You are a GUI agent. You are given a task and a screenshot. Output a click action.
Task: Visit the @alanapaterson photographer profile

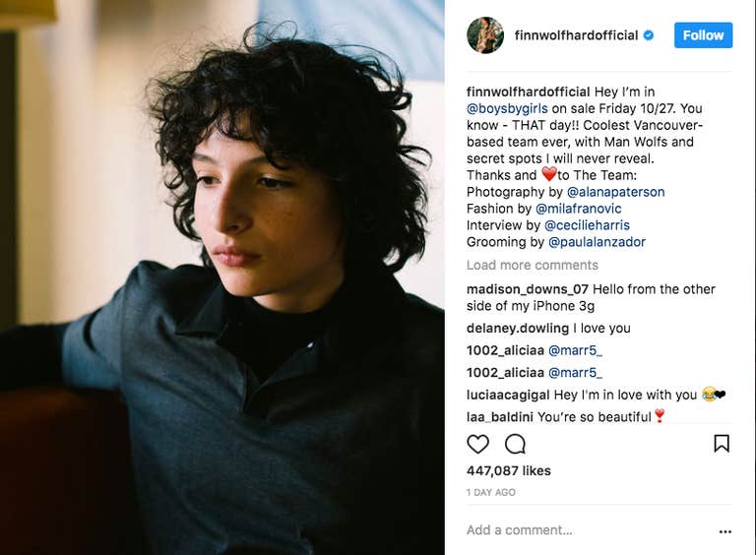pyautogui.click(x=615, y=192)
